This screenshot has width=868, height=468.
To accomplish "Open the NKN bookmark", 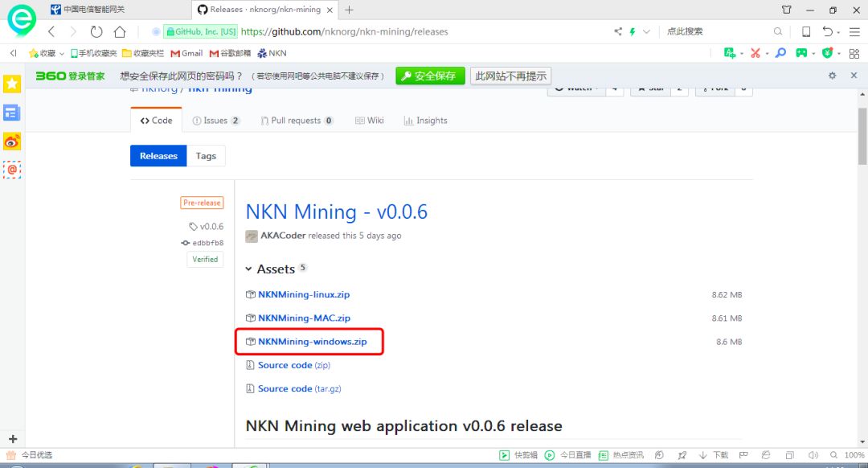I will tap(272, 53).
